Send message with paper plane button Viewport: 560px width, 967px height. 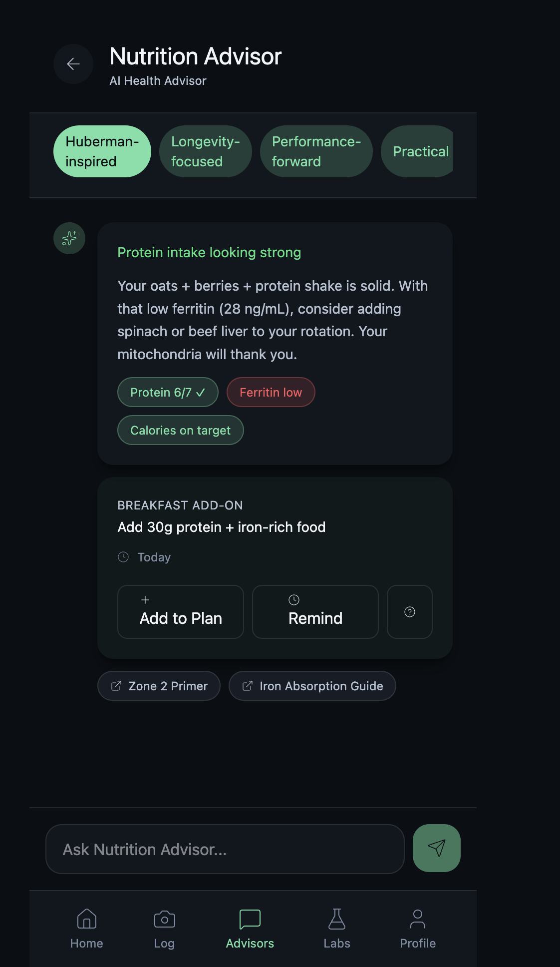[x=436, y=848]
